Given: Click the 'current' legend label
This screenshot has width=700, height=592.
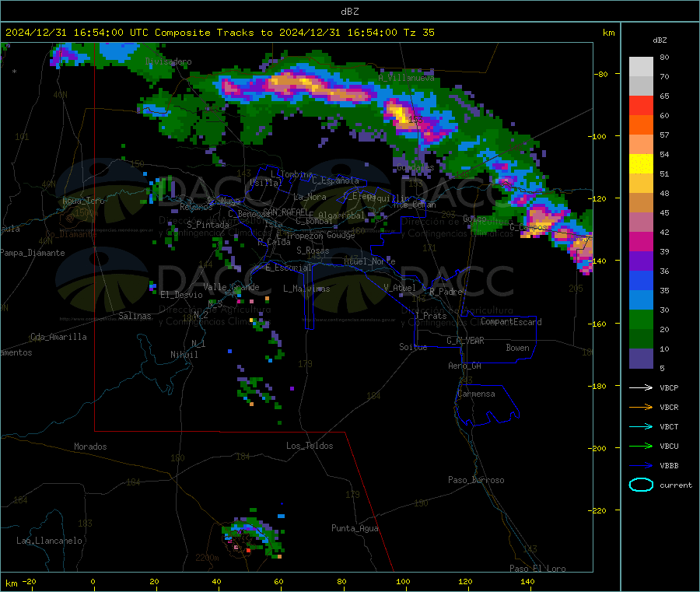Looking at the screenshot, I should (x=676, y=485).
